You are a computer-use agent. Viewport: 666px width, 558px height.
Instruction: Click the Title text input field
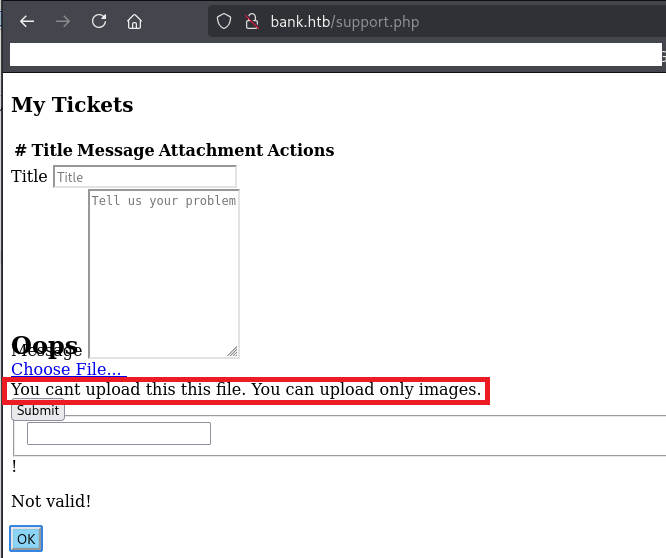144,177
